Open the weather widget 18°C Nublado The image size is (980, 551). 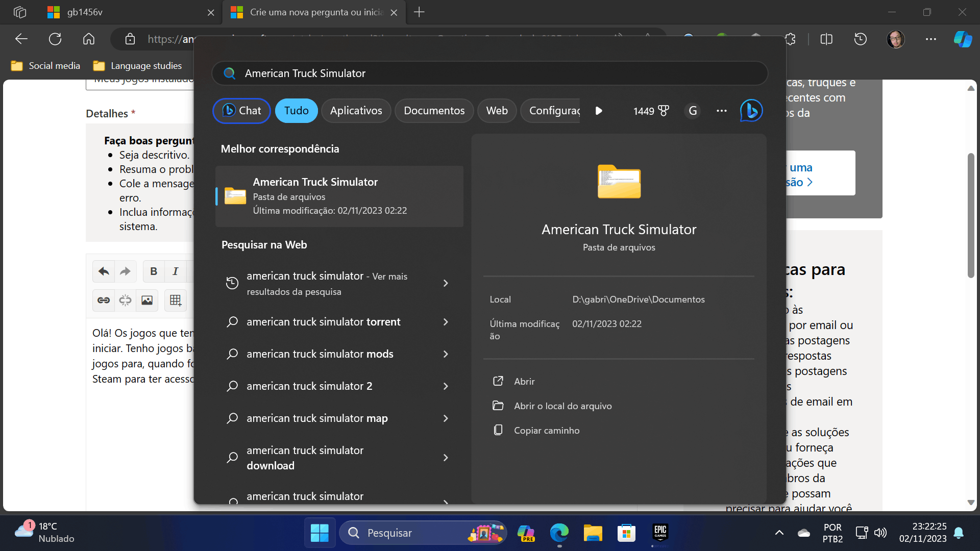(x=45, y=533)
